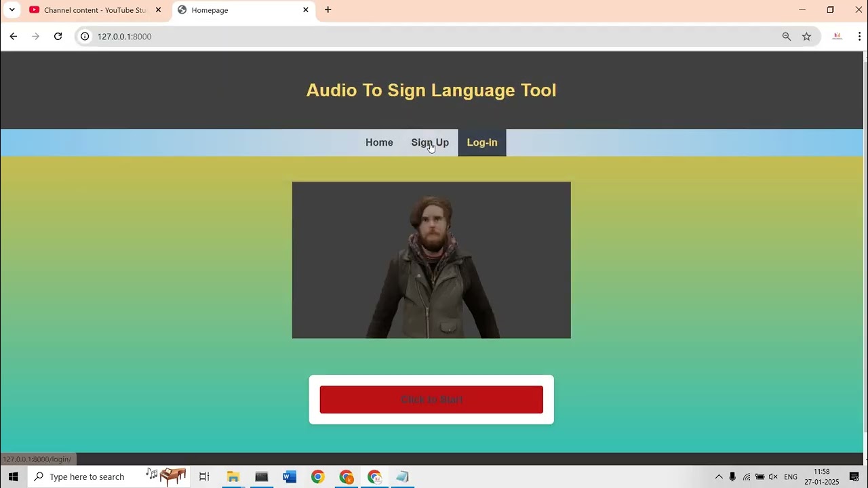Open the Sign Up page link

click(430, 142)
